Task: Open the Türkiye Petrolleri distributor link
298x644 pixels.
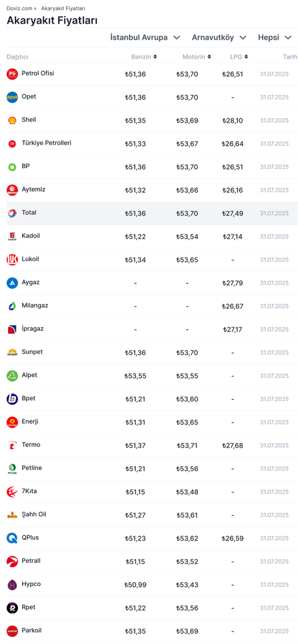Action: click(46, 143)
